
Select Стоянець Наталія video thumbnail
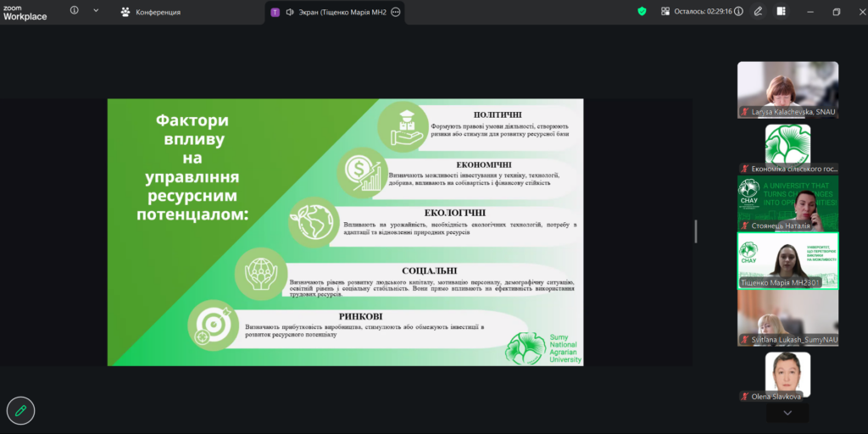[x=787, y=203]
